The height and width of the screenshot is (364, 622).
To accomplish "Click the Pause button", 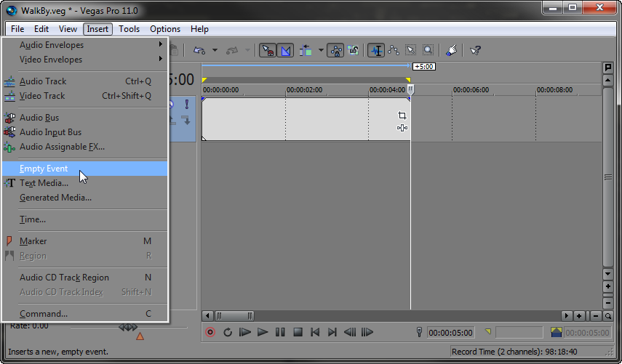I will 280,332.
